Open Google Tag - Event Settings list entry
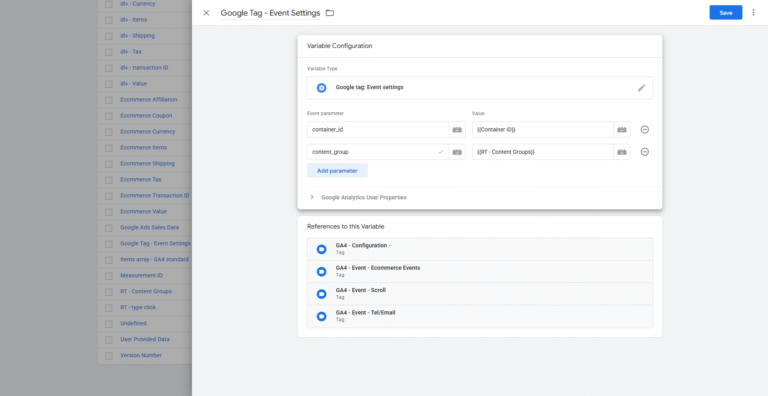768x396 pixels. (155, 244)
